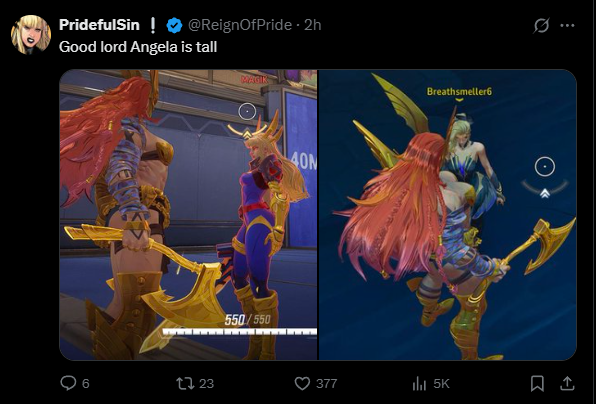Click the Grok slashed-circle icon
Screen dimensions: 596x404
541,25
